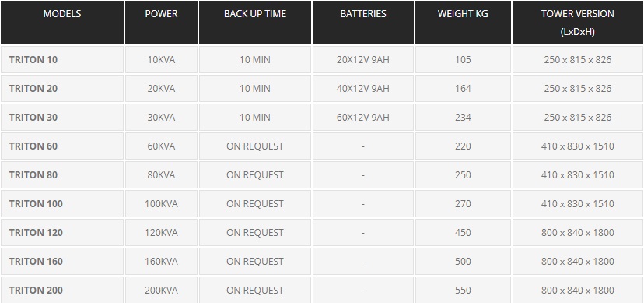Click the 20X12V 9AH batteries cell

click(x=363, y=60)
